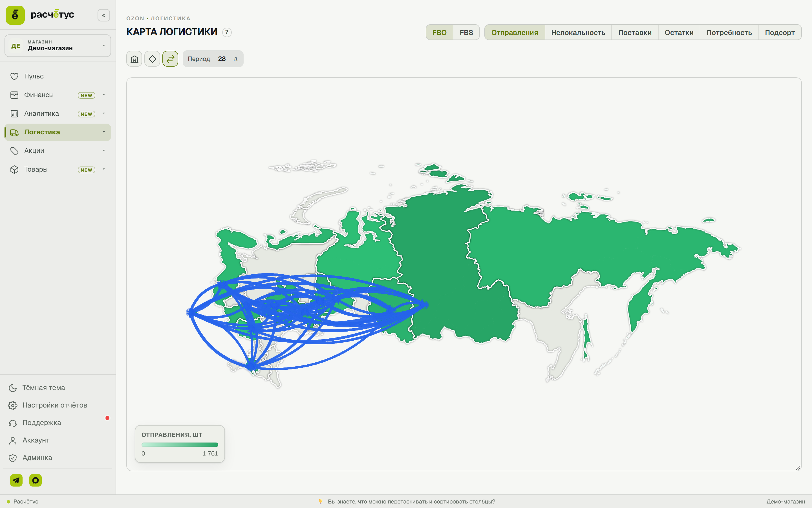Collapse the Логистика submenu arrow

click(x=104, y=132)
